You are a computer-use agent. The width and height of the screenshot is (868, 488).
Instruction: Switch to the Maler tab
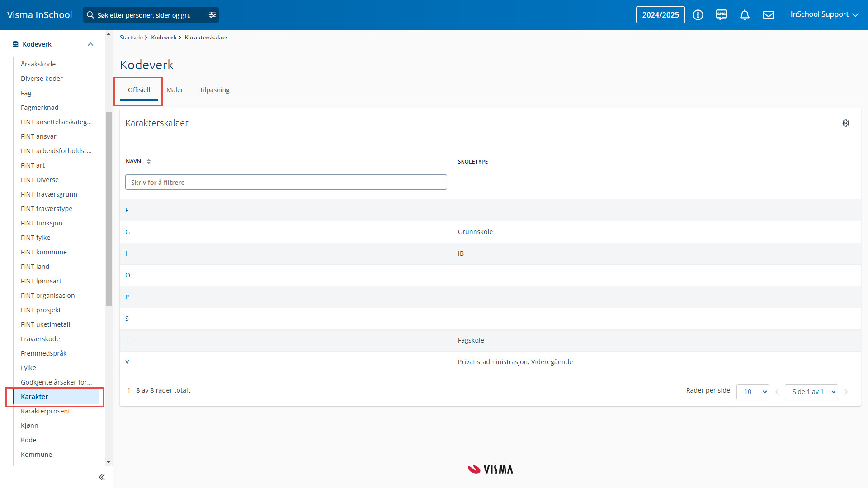point(175,90)
